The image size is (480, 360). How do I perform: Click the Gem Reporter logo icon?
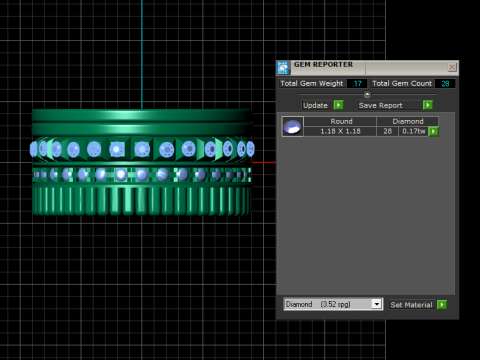[x=283, y=68]
